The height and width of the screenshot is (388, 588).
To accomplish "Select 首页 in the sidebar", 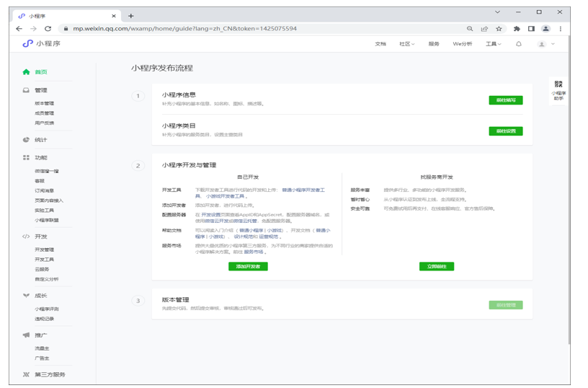I will (x=41, y=71).
